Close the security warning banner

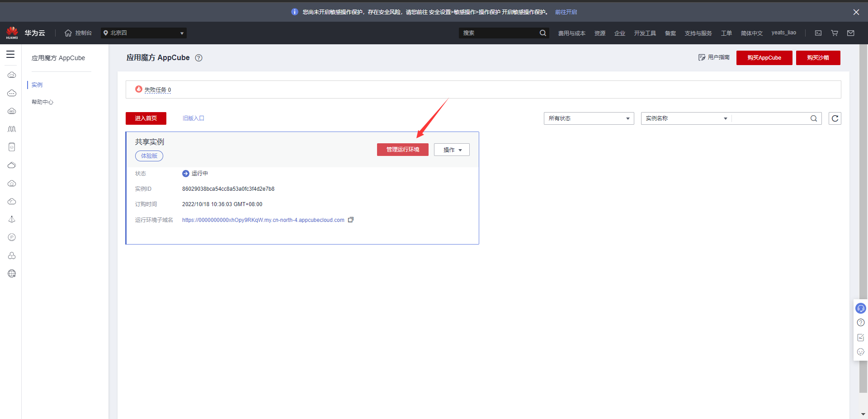(856, 12)
